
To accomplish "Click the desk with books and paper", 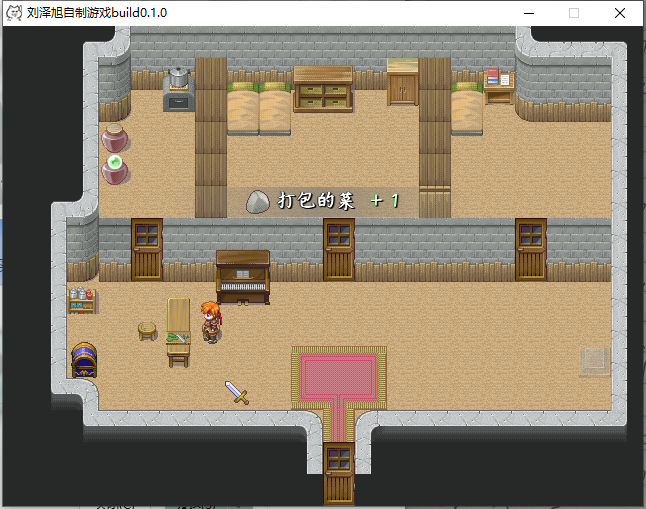I will tap(499, 86).
